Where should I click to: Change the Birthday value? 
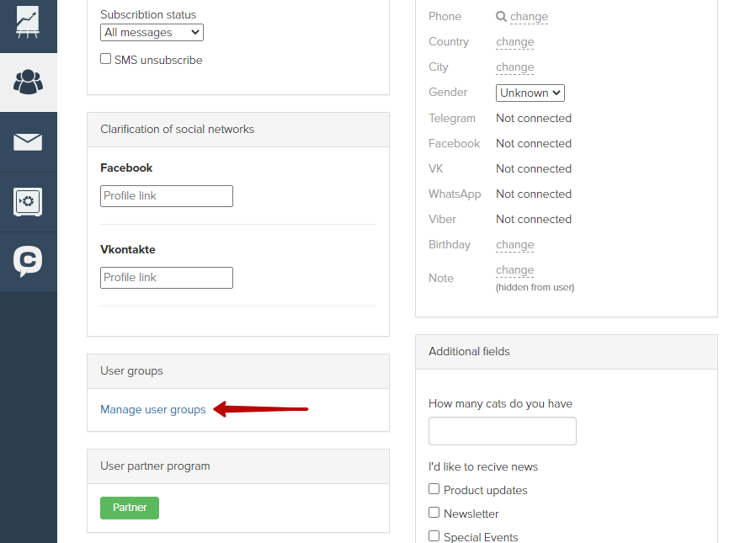pos(515,245)
